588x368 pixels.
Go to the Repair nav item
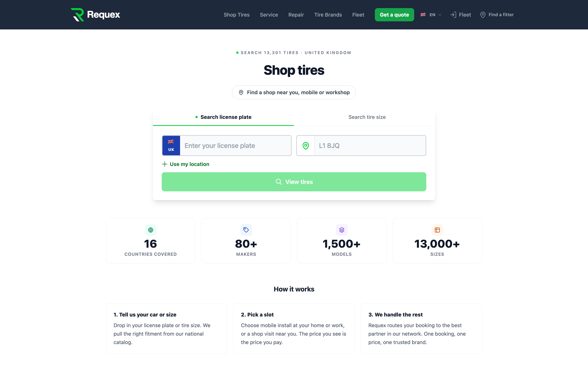[x=296, y=15]
